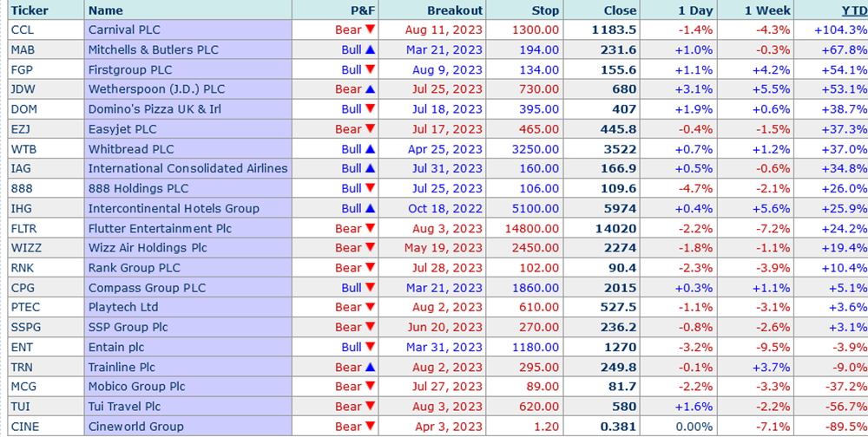The image size is (868, 437).
Task: Click the blue up arrow for Trainline Plc
Action: pyautogui.click(x=370, y=367)
